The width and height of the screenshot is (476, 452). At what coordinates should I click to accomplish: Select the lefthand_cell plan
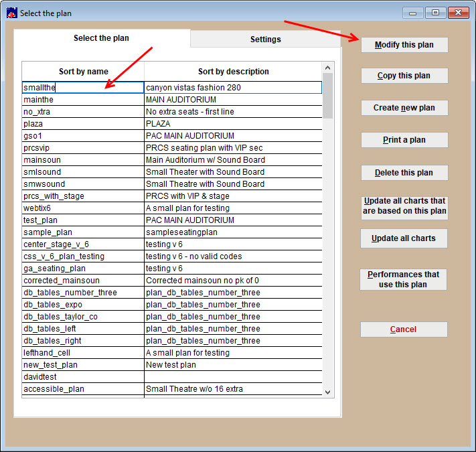pos(83,353)
